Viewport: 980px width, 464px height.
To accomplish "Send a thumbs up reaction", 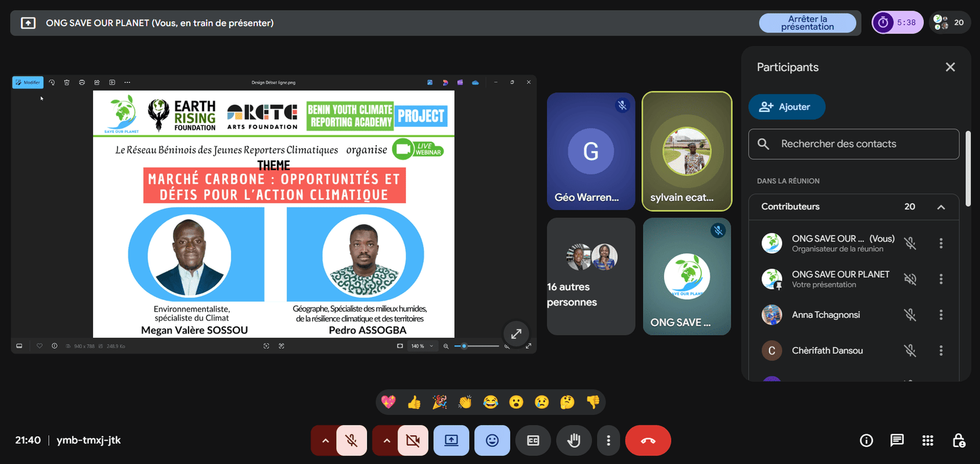I will [x=414, y=402].
